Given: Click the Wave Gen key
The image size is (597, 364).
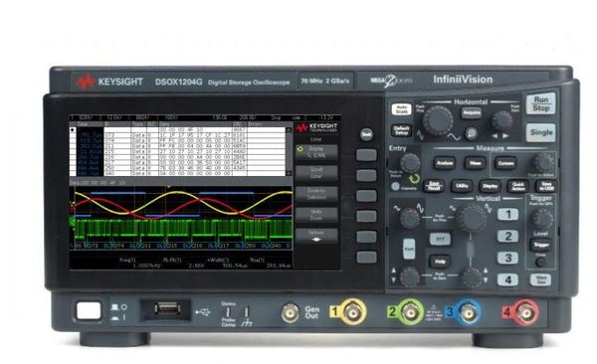Looking at the screenshot, I should [x=540, y=279].
